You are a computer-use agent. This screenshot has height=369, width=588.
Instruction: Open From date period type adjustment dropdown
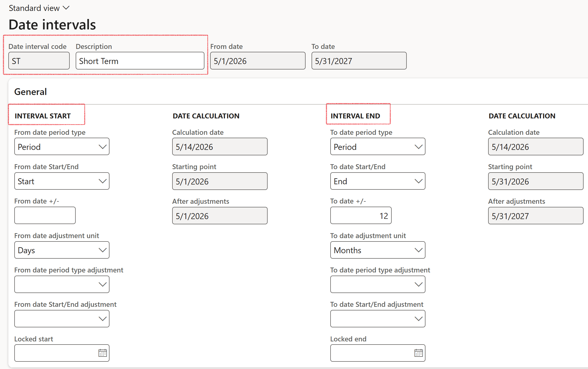click(x=62, y=284)
